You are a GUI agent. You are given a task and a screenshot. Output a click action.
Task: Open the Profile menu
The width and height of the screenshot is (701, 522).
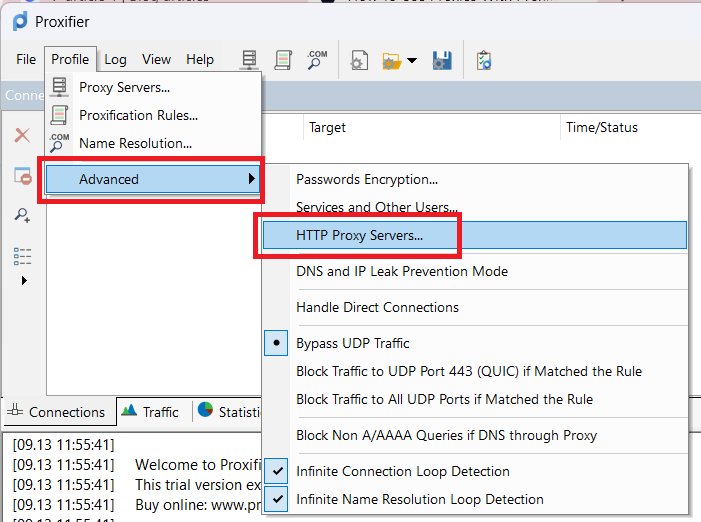(70, 59)
